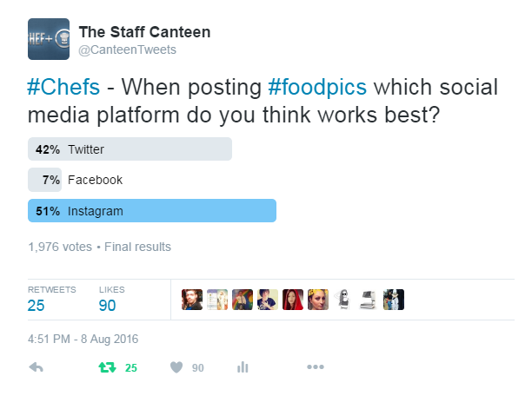This screenshot has width=532, height=396.
Task: Like the tweet with the heart icon
Action: click(176, 367)
